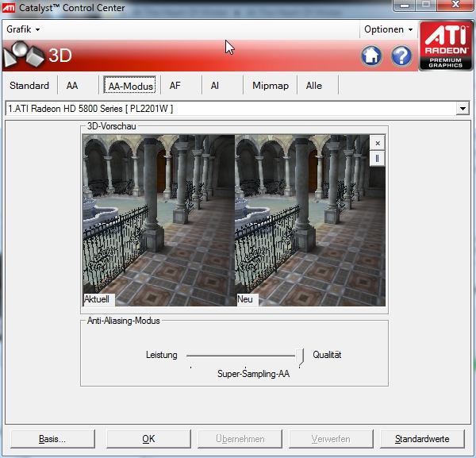The width and height of the screenshot is (476, 458).
Task: Open the Grafik dropdown menu
Action: pyautogui.click(x=23, y=29)
